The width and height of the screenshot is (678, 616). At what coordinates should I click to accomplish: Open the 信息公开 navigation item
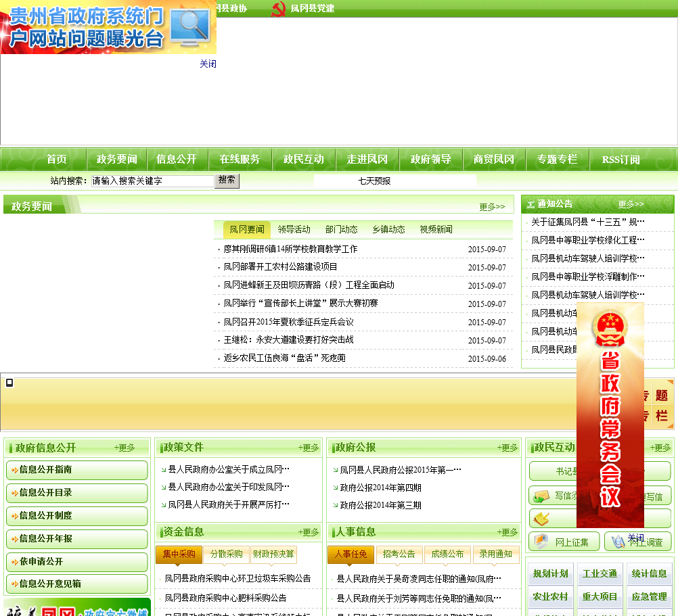(x=177, y=160)
